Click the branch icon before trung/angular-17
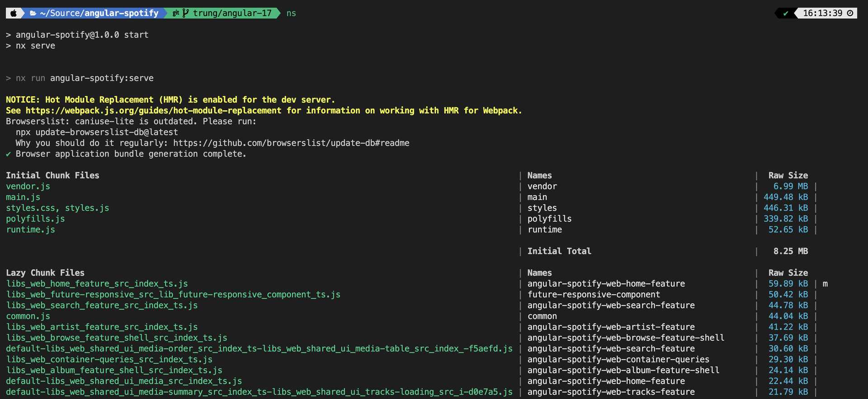 click(185, 13)
